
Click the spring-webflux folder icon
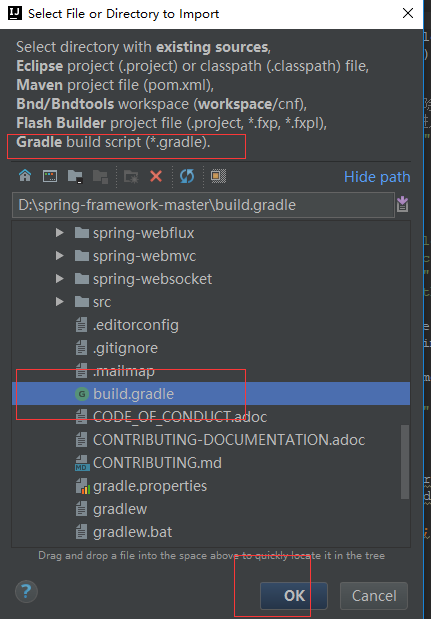[x=82, y=233]
